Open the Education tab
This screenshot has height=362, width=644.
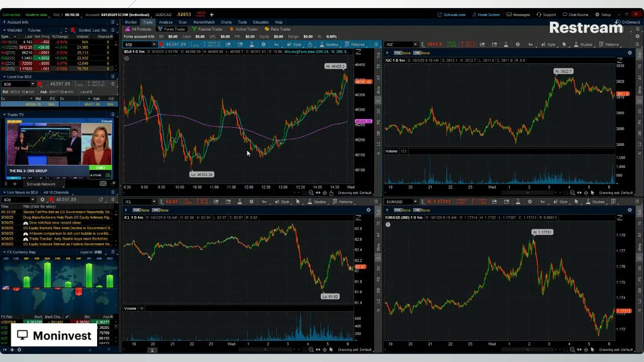(261, 22)
